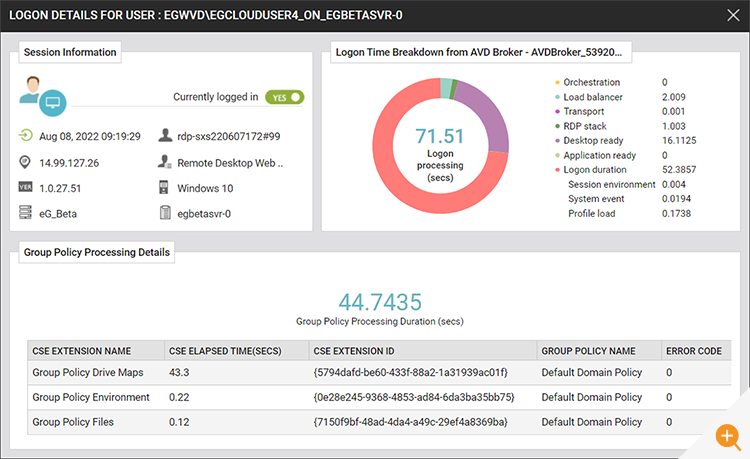The image size is (750, 459).
Task: Click the version value 1.0.27.51
Action: [x=60, y=188]
